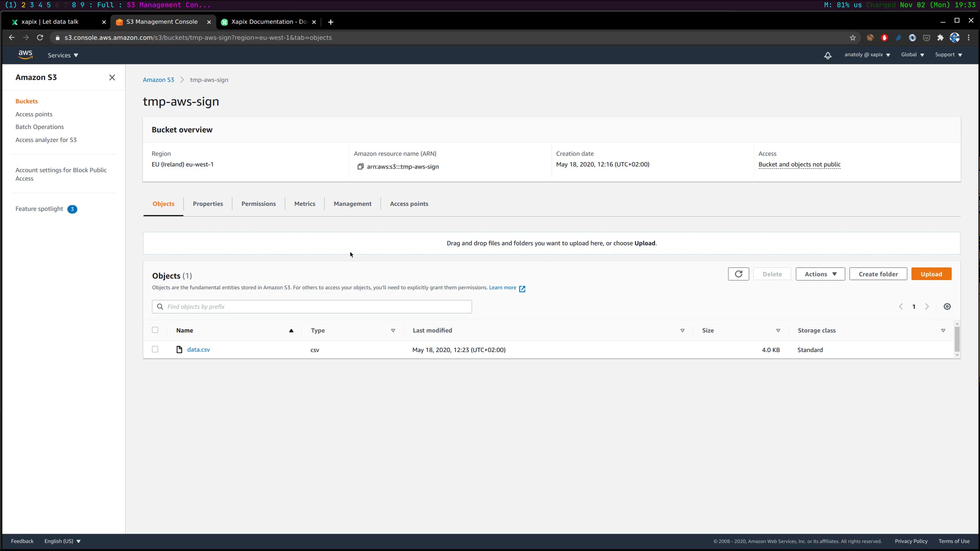Click the refresh objects button
Image resolution: width=980 pixels, height=551 pixels.
(x=738, y=274)
